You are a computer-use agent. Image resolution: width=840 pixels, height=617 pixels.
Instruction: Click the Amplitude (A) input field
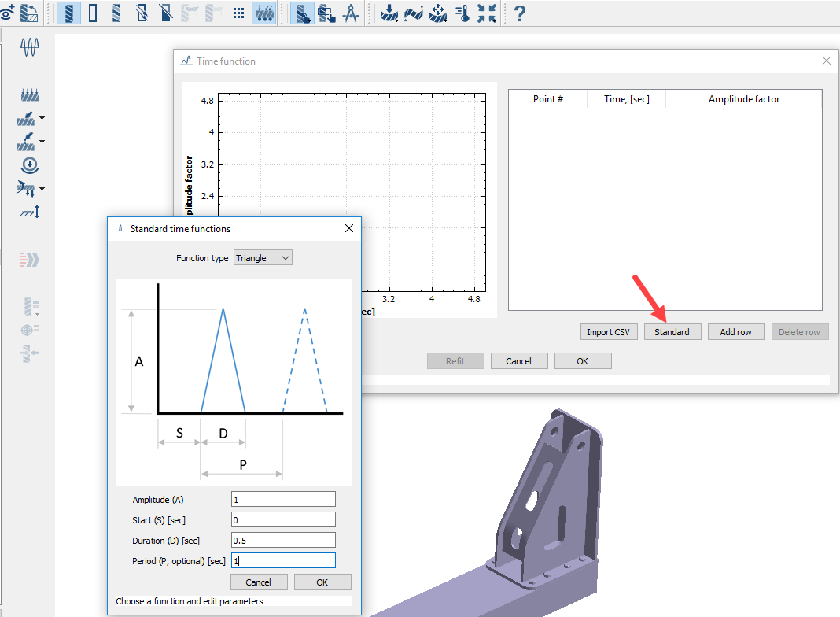point(283,499)
